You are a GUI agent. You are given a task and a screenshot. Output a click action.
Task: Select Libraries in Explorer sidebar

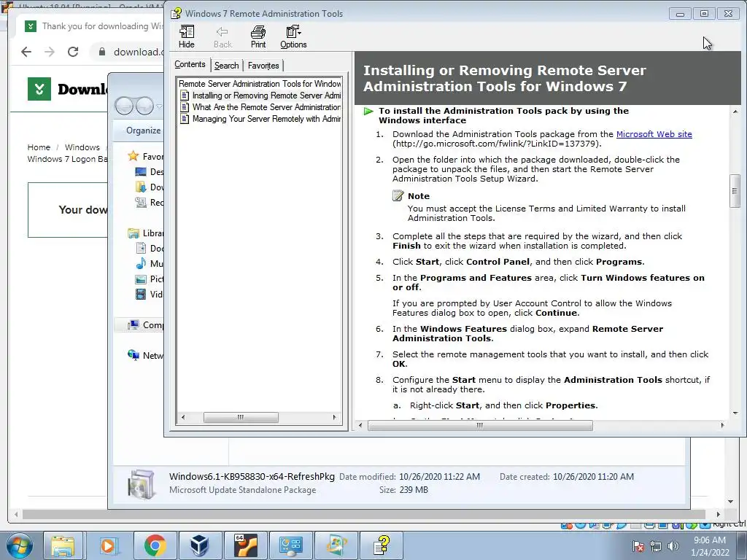[x=146, y=233]
